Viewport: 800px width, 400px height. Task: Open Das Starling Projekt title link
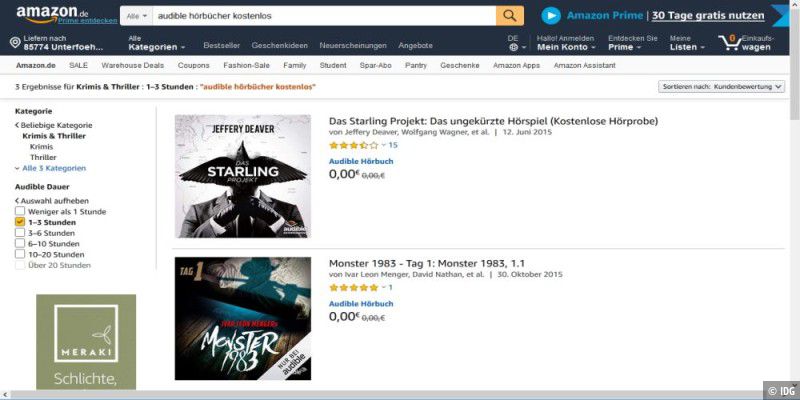coord(493,121)
